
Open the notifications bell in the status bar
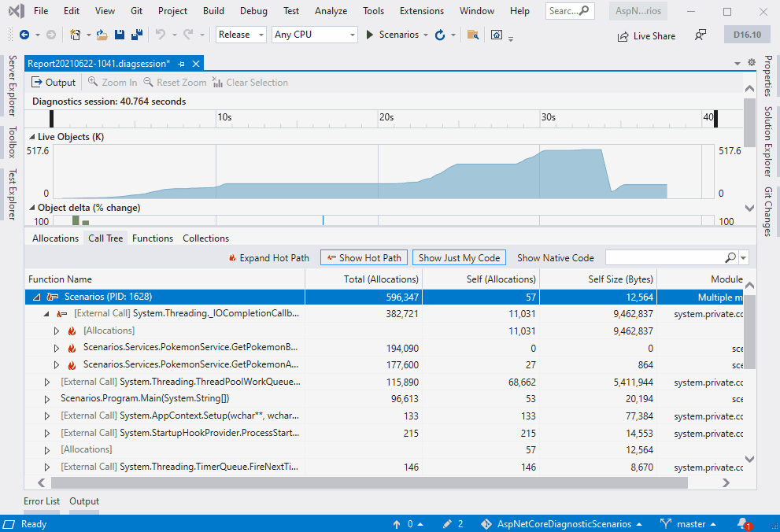[744, 523]
